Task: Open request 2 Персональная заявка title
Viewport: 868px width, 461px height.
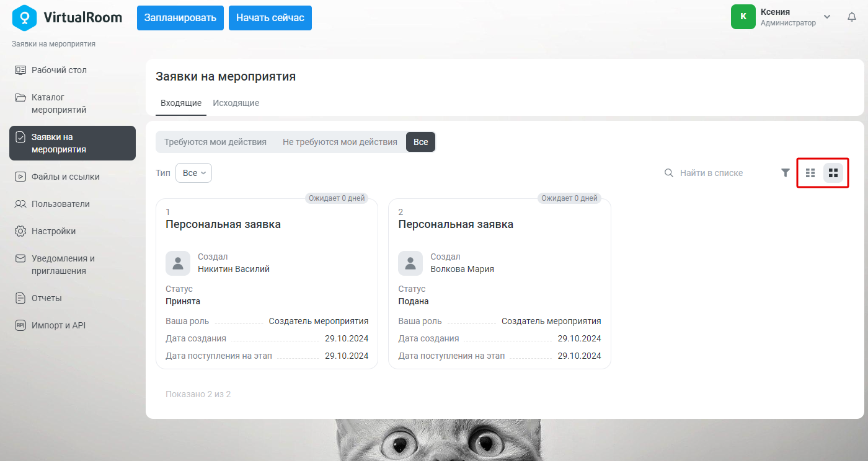Action: tap(456, 224)
